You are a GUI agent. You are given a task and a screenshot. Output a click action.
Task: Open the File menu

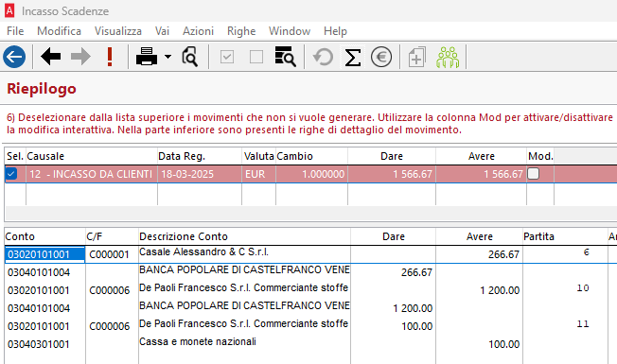pyautogui.click(x=15, y=31)
